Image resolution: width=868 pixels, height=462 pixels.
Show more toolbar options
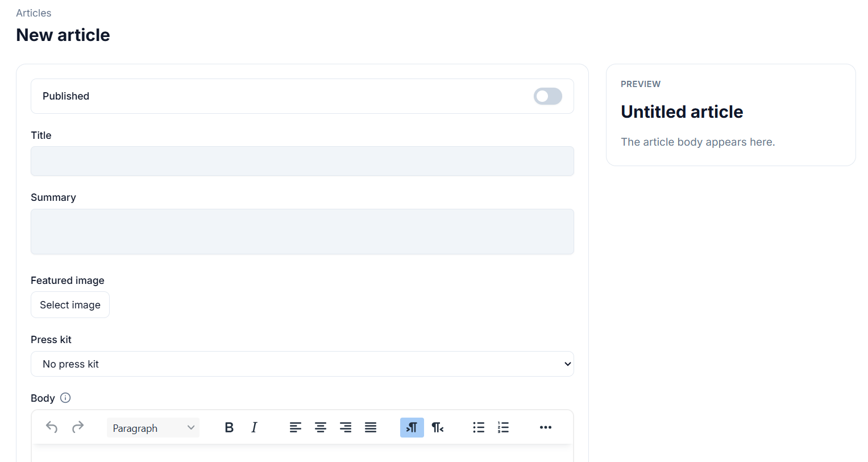point(546,427)
